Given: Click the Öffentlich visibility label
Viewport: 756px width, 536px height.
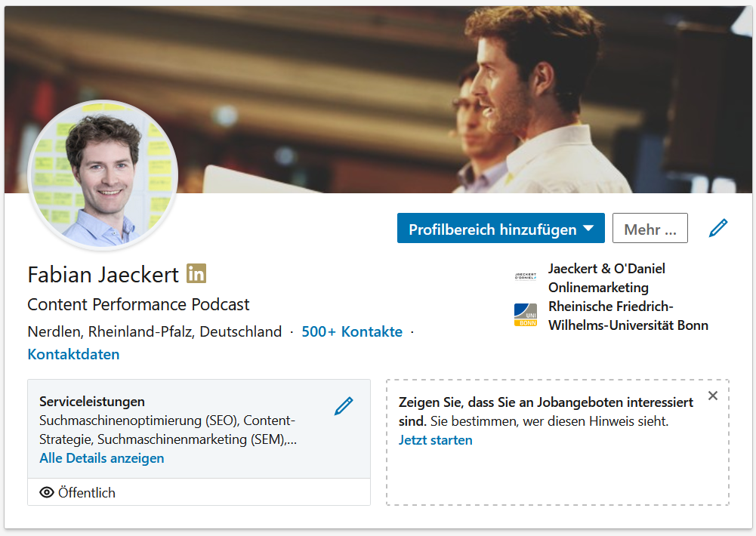Looking at the screenshot, I should (87, 493).
